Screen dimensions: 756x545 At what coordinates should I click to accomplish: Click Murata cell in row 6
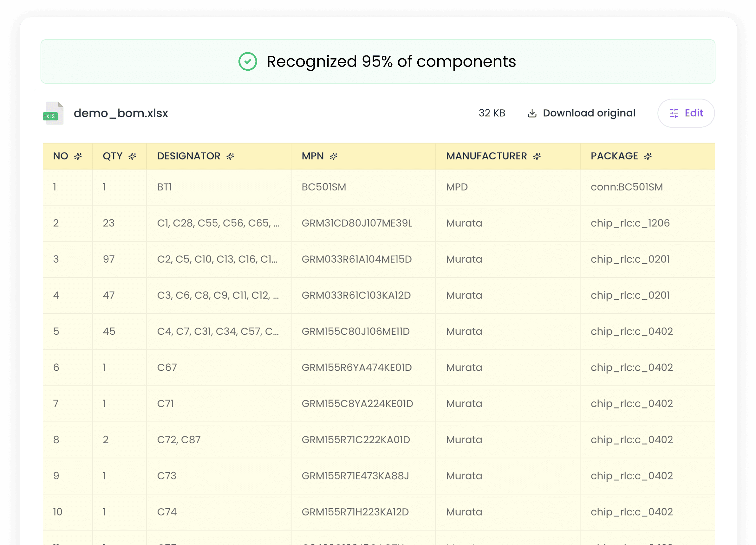(508, 368)
